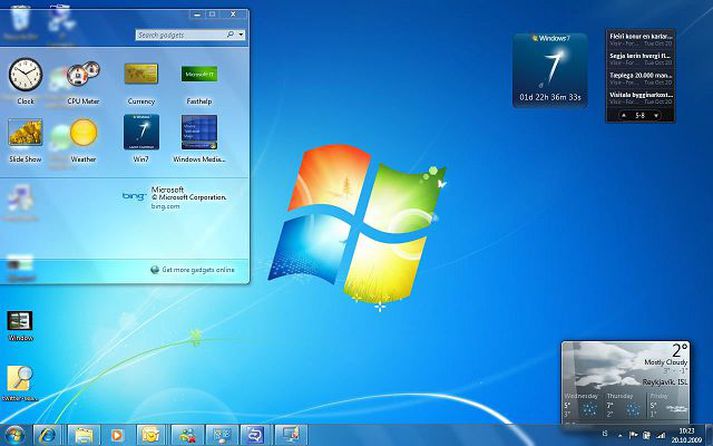This screenshot has height=446, width=713.
Task: Select the Windows Media gadget icon
Action: click(x=199, y=132)
